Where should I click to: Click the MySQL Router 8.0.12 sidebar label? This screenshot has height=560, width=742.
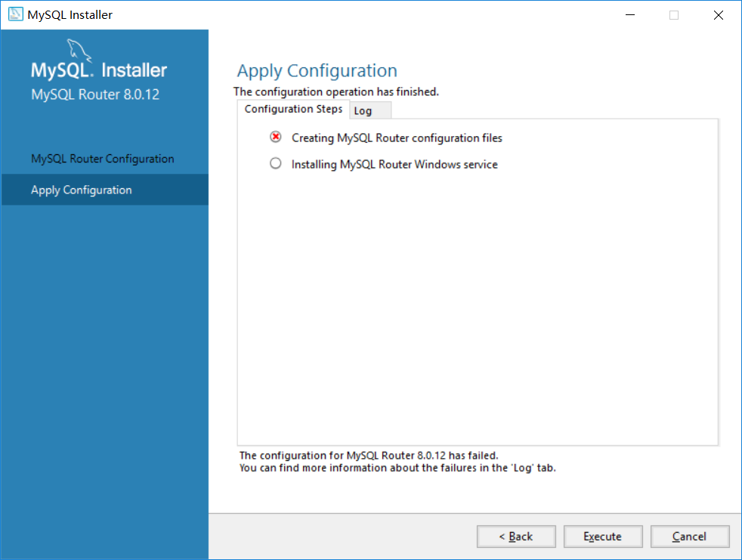point(95,94)
